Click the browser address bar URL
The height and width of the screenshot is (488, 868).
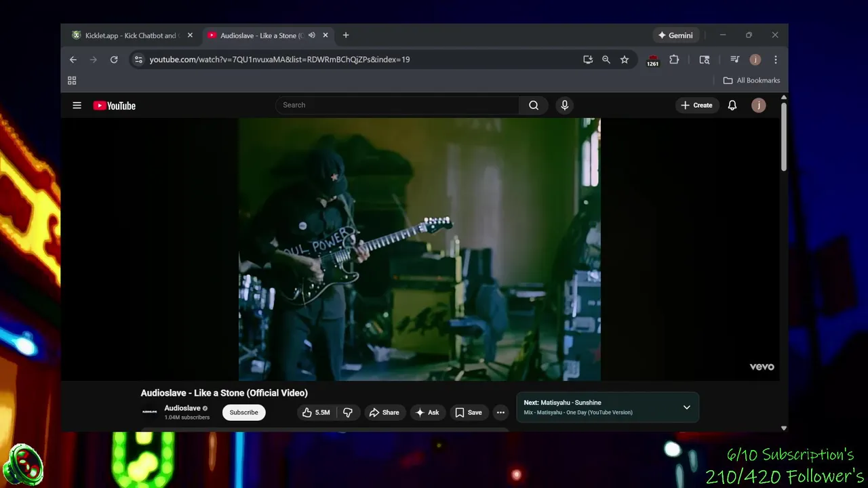pyautogui.click(x=279, y=60)
